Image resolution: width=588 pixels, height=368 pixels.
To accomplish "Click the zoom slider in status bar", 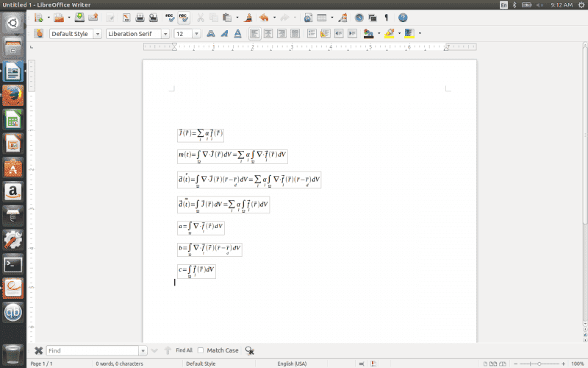I will tap(542, 364).
